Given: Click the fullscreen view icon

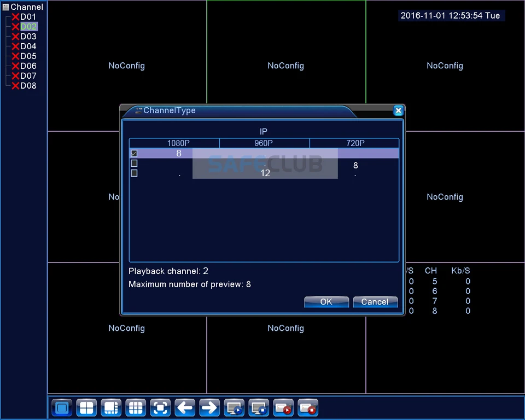Looking at the screenshot, I should point(160,408).
